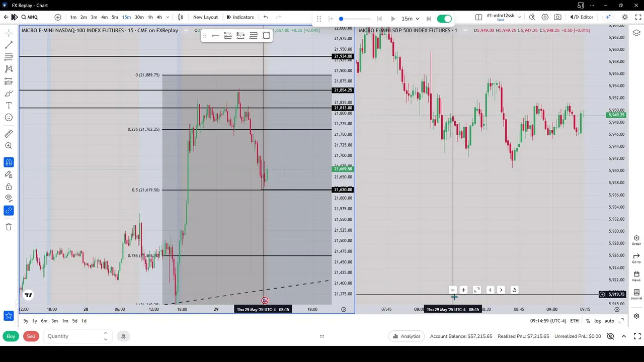Switch to the 5m timeframe
The height and width of the screenshot is (362, 644).
pos(115,17)
